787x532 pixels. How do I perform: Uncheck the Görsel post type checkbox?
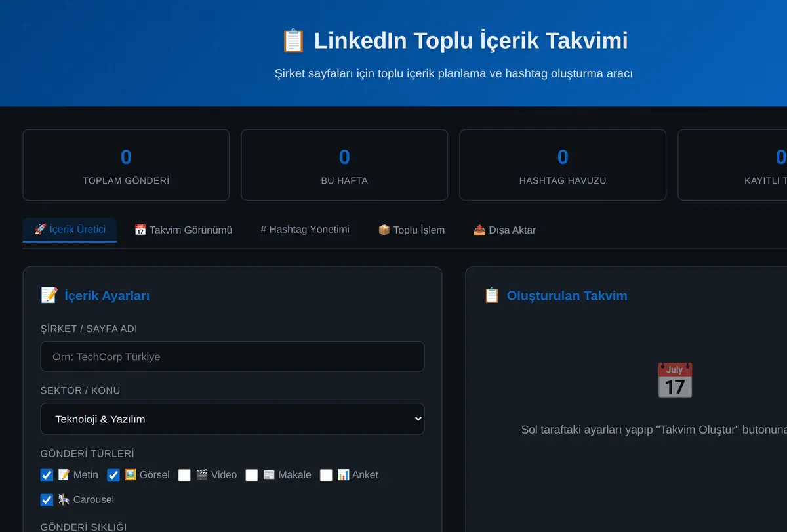click(x=113, y=475)
